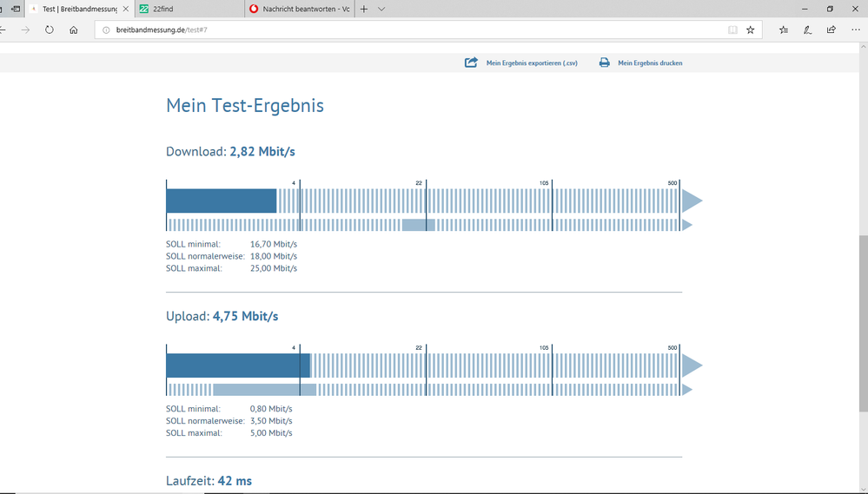The height and width of the screenshot is (494, 868).
Task: Click the vertical page scrollbar thumb
Action: (863, 324)
